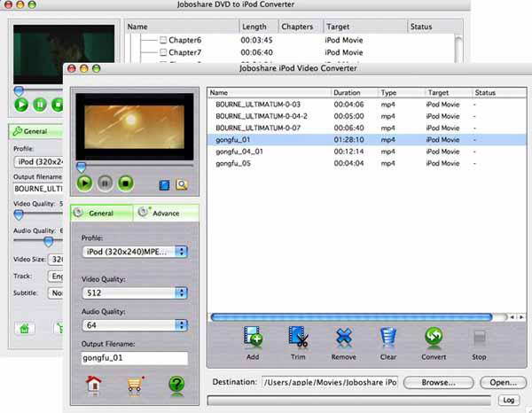Select row BOURNE_ULTIMATUM-0-04-2
The height and width of the screenshot is (413, 532).
(x=367, y=116)
